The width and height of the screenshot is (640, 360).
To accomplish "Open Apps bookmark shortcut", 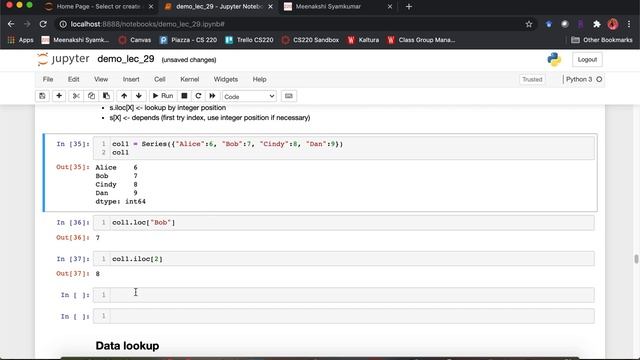I will point(20,40).
